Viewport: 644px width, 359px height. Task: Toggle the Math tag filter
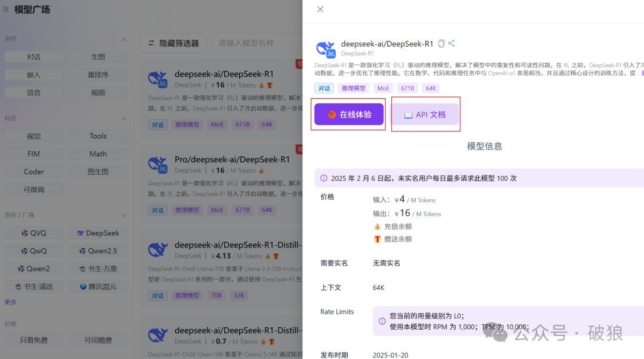(x=98, y=154)
